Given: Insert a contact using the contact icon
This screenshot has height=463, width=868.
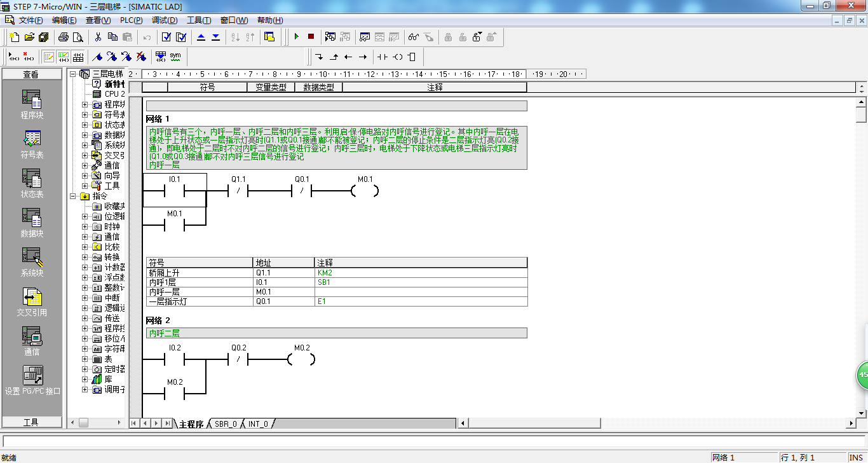Looking at the screenshot, I should 382,57.
